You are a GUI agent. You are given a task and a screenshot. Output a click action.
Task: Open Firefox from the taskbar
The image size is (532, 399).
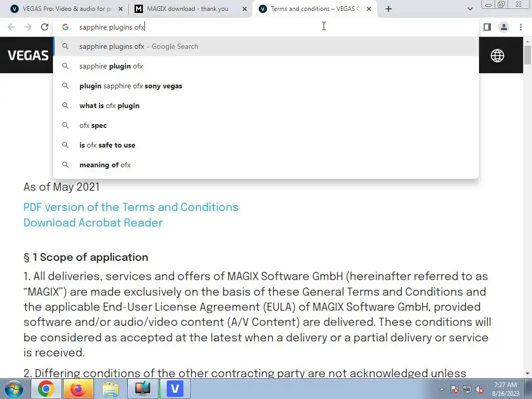tap(78, 389)
